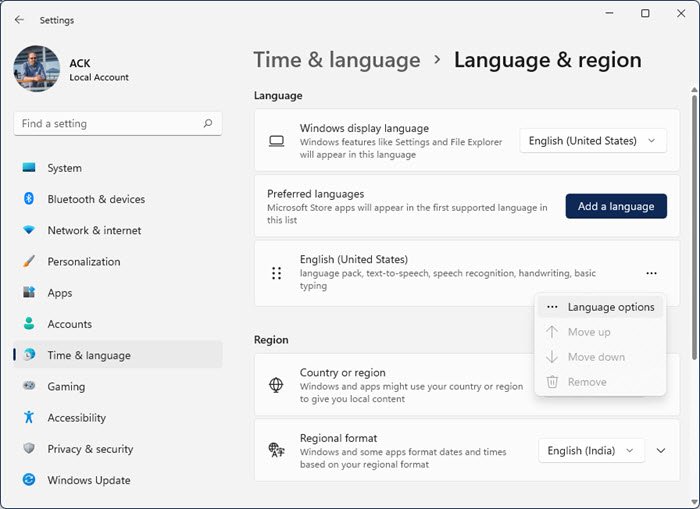Open the Apps settings page
The image size is (700, 509).
pyautogui.click(x=60, y=293)
